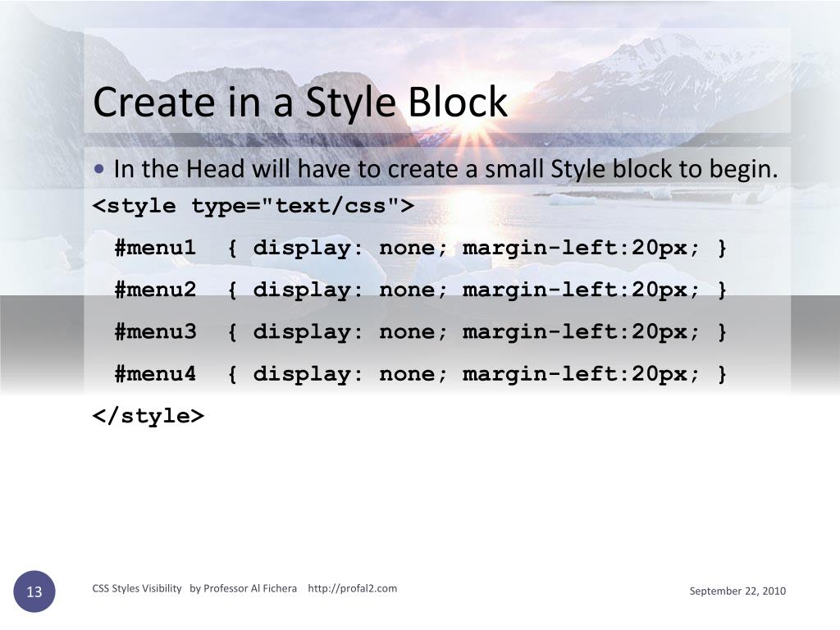
Task: Select the #menu4 CSS rule line
Action: pyautogui.click(x=421, y=374)
